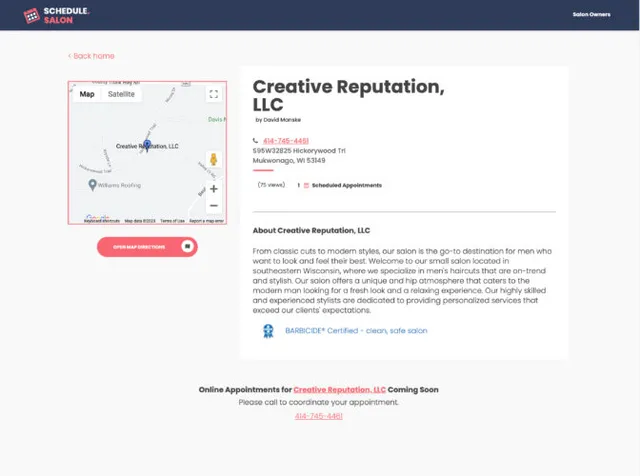
Task: Click the Scheduled Appointments label
Action: coord(347,185)
